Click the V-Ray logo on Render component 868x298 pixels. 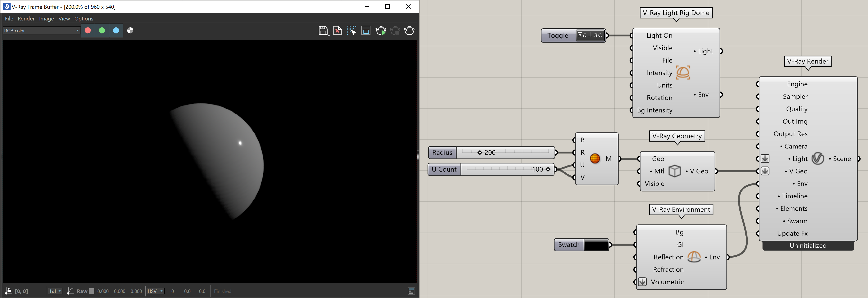coord(818,158)
